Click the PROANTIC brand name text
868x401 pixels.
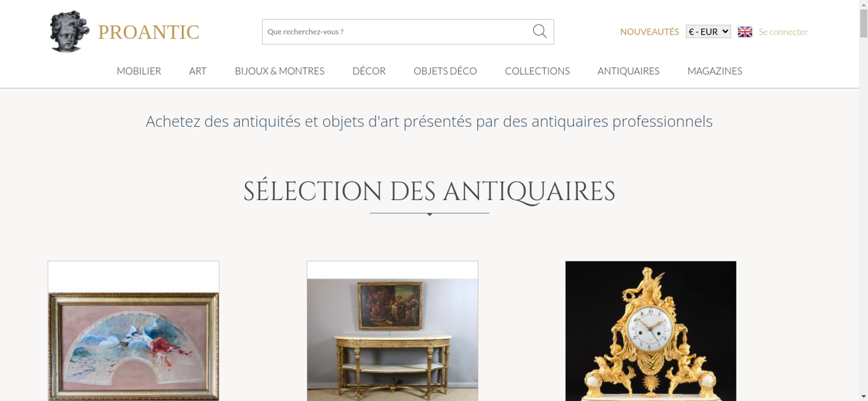(x=148, y=32)
